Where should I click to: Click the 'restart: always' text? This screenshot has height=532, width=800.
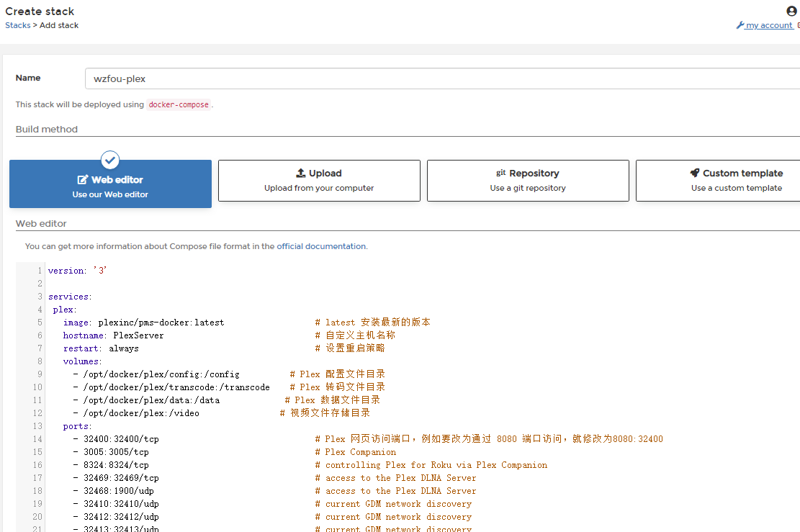click(101, 348)
